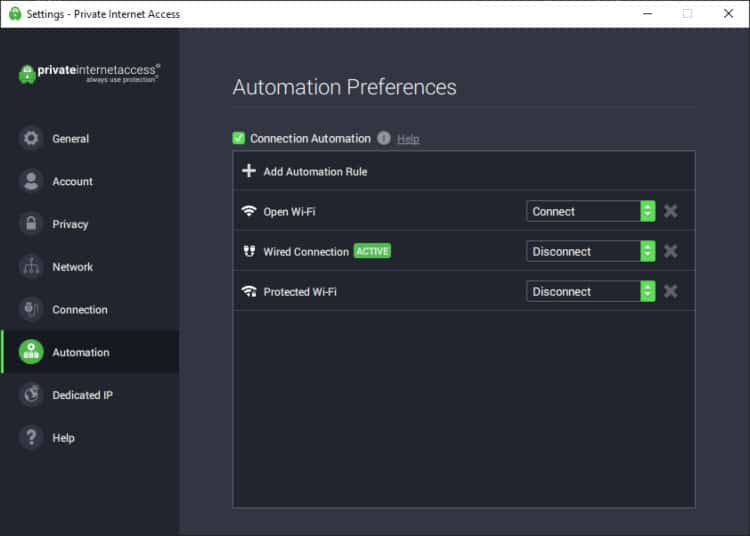Change the Protected Wi-Fi action dropdown

590,291
